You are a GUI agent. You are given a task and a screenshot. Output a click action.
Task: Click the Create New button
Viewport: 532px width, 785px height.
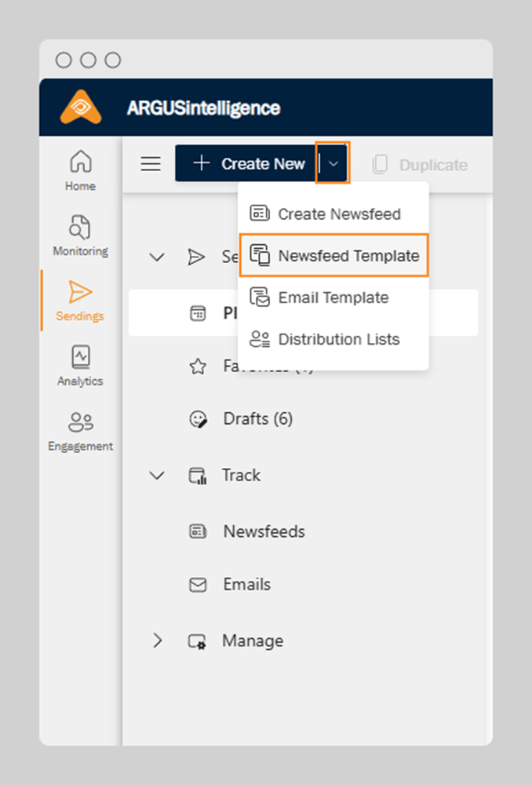(x=246, y=164)
